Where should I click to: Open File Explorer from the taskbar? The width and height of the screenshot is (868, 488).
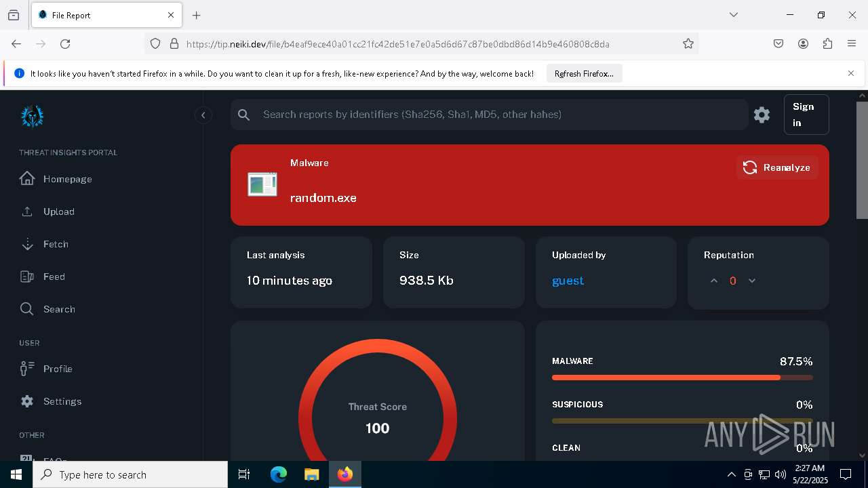coord(311,474)
